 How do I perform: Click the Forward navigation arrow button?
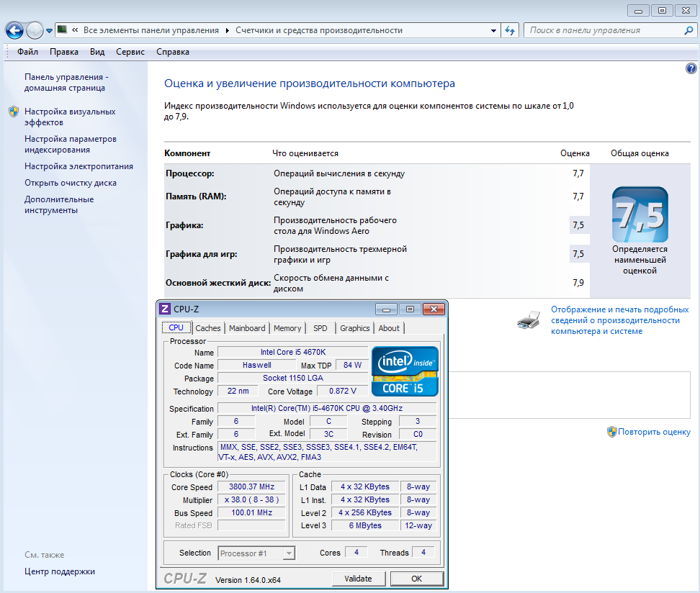[x=35, y=30]
